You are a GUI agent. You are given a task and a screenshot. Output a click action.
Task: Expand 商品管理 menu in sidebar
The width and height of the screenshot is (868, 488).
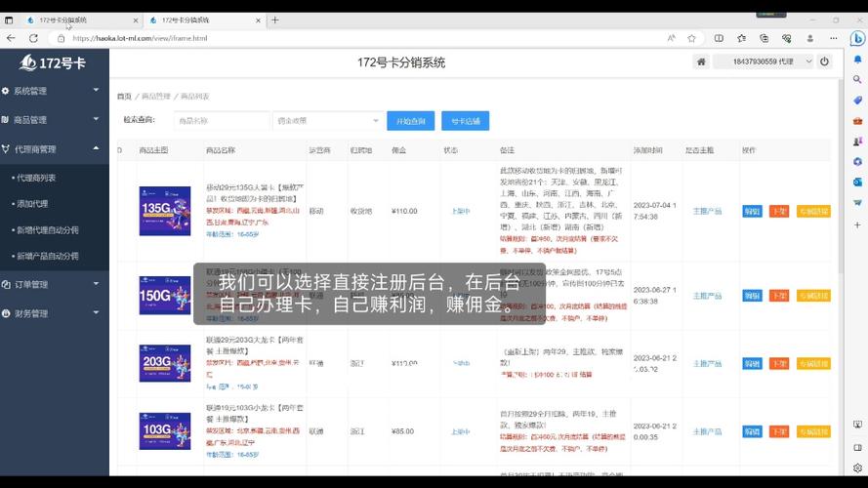[x=55, y=119]
